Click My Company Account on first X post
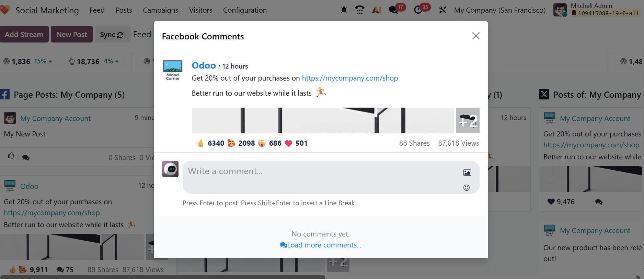Screen dimensions: 644x279 click(x=595, y=119)
